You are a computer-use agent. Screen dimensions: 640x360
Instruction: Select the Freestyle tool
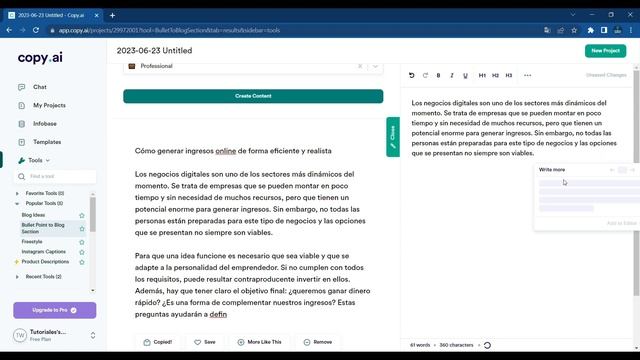pos(32,242)
